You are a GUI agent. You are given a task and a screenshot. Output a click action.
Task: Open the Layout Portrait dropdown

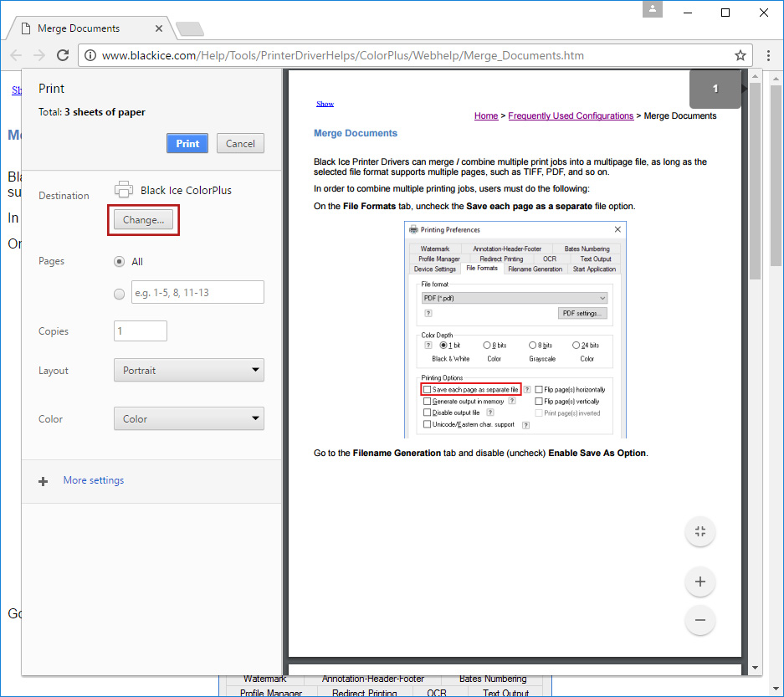pyautogui.click(x=189, y=370)
